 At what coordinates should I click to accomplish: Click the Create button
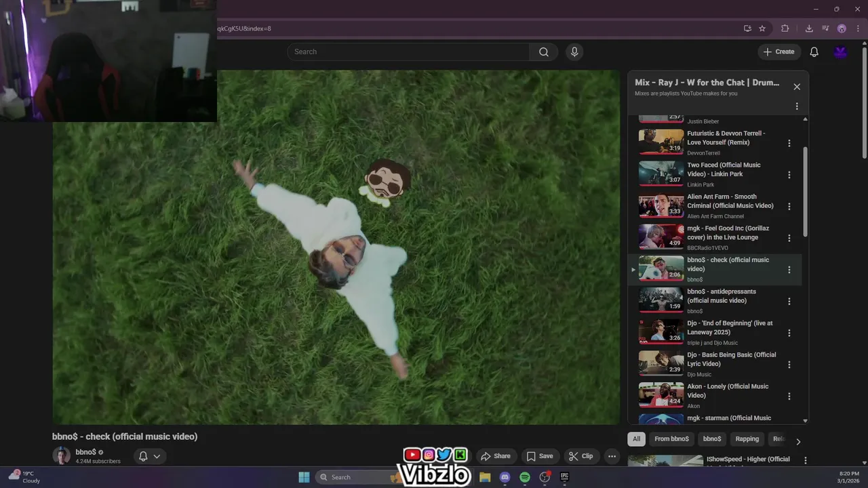[x=778, y=52]
